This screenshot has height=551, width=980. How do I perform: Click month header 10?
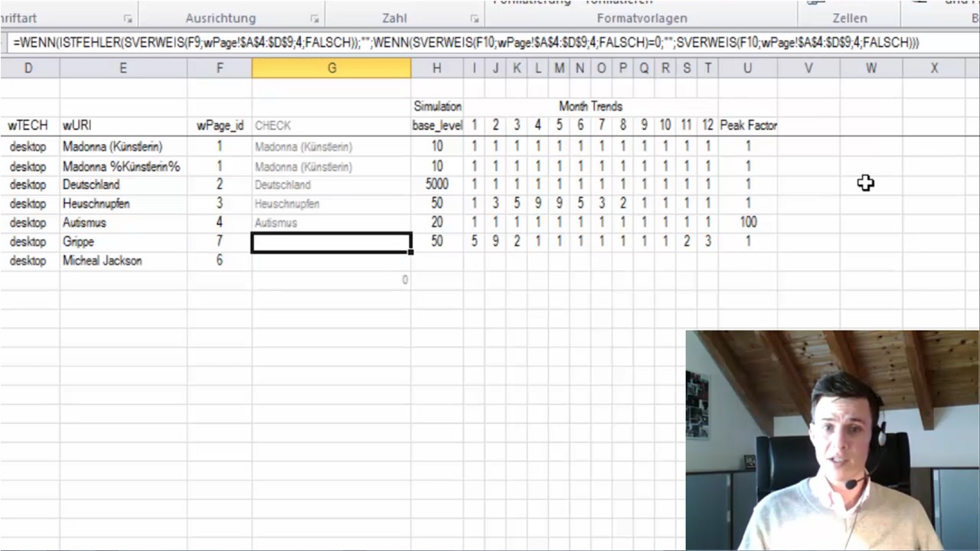tap(665, 126)
